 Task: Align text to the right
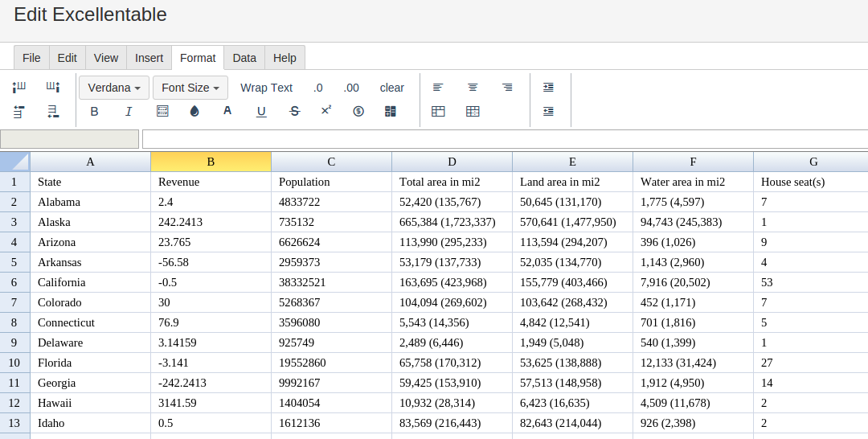click(507, 88)
